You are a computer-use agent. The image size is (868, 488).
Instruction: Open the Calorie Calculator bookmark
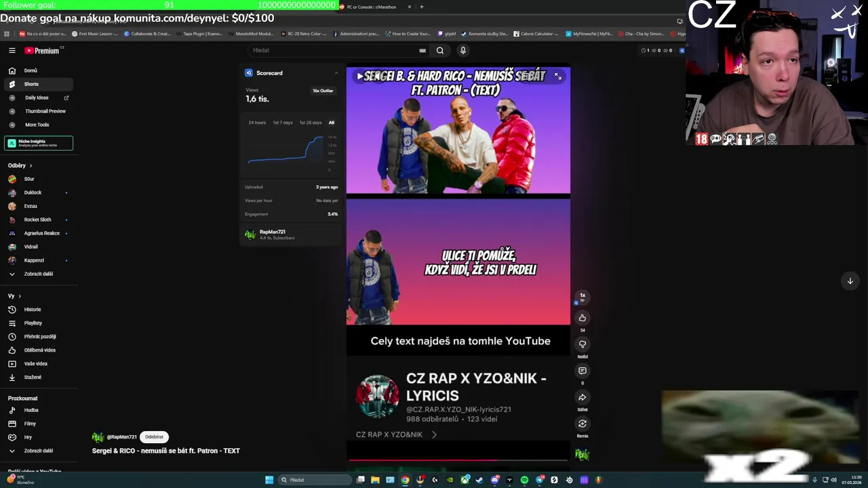(x=536, y=33)
